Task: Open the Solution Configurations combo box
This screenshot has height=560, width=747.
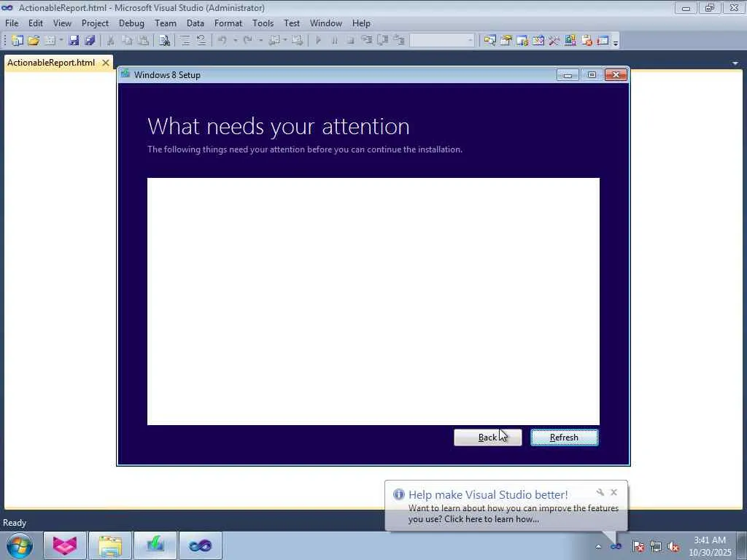Action: pyautogui.click(x=442, y=41)
